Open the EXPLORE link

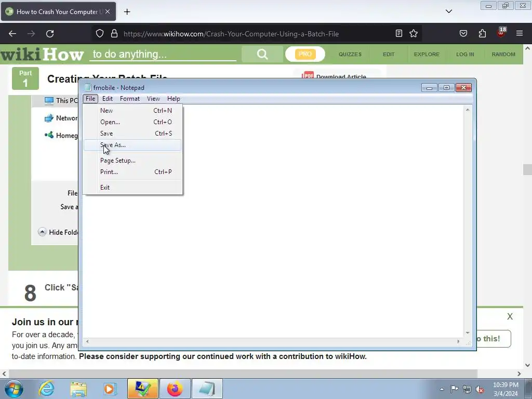tap(427, 54)
